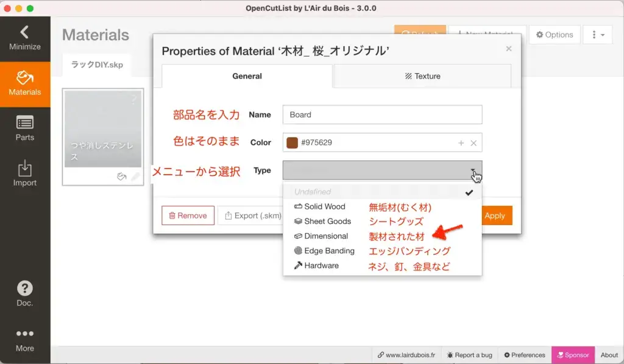Click the Name input field containing Board

point(382,114)
